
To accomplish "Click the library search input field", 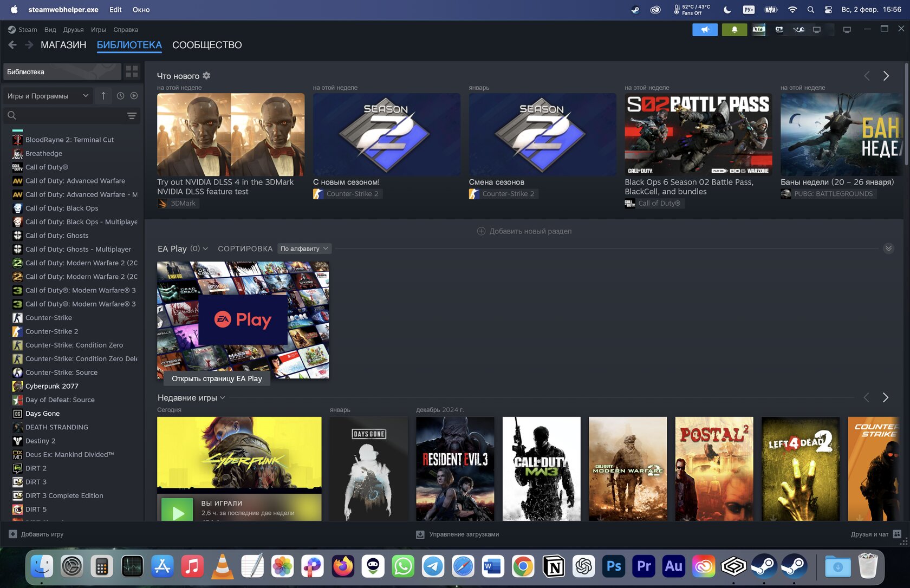I will (71, 115).
